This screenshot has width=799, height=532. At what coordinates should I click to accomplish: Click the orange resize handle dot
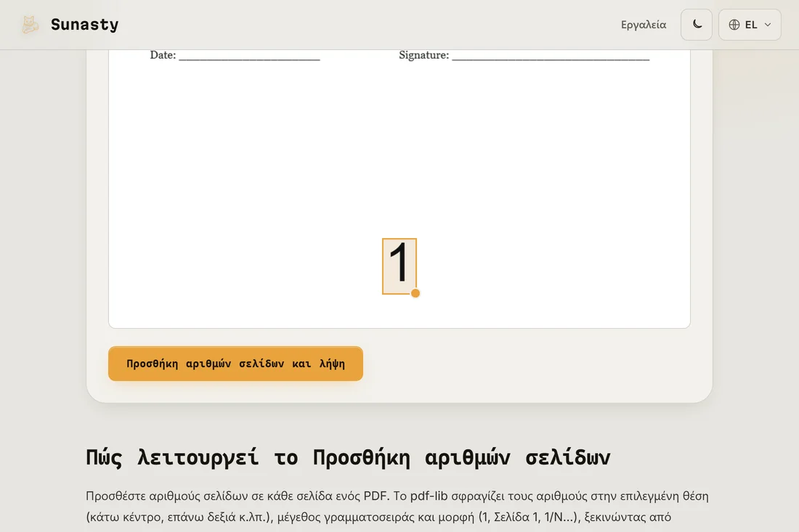415,293
